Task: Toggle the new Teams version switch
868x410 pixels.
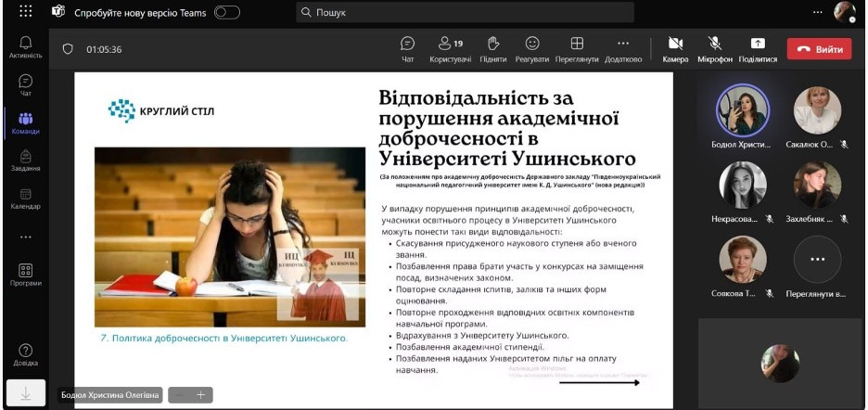Action: [x=227, y=12]
